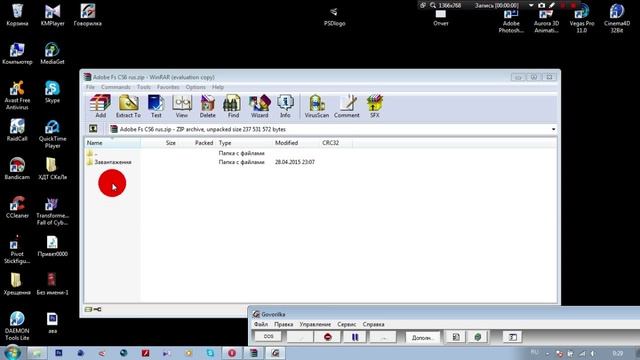Image resolution: width=640 pixels, height=360 pixels.
Task: Open the recorder bar dropdown arrow
Action: click(x=531, y=5)
